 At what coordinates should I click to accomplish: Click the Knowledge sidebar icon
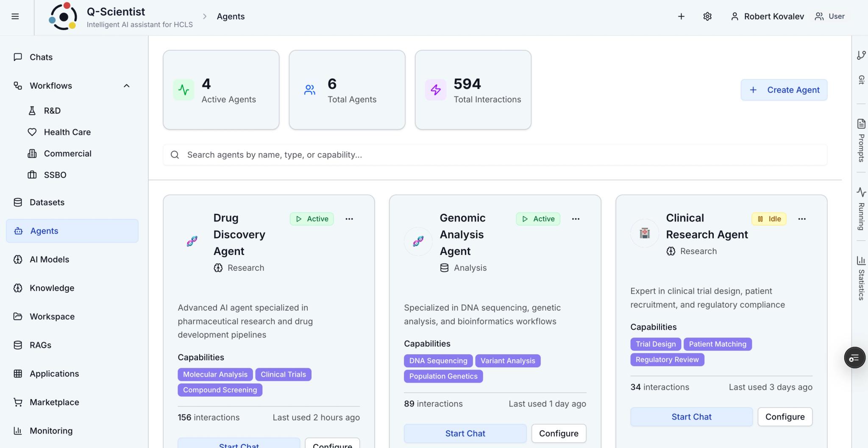(17, 288)
